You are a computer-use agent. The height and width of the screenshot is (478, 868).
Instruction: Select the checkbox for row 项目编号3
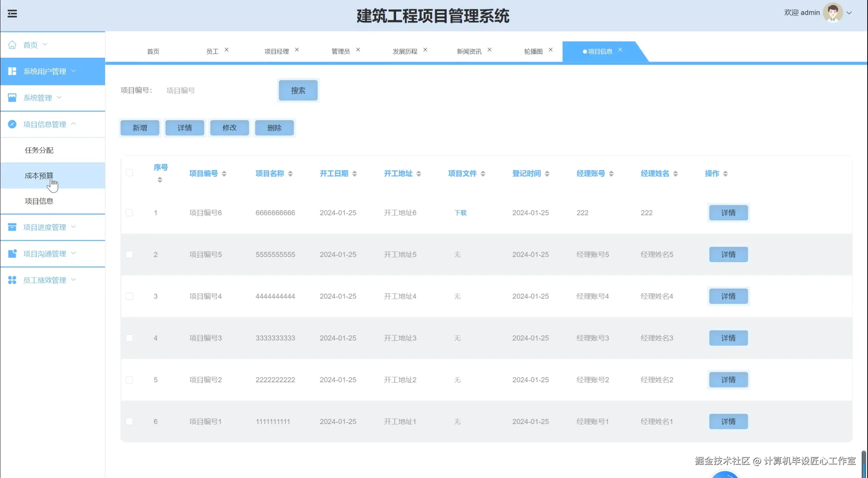(129, 338)
